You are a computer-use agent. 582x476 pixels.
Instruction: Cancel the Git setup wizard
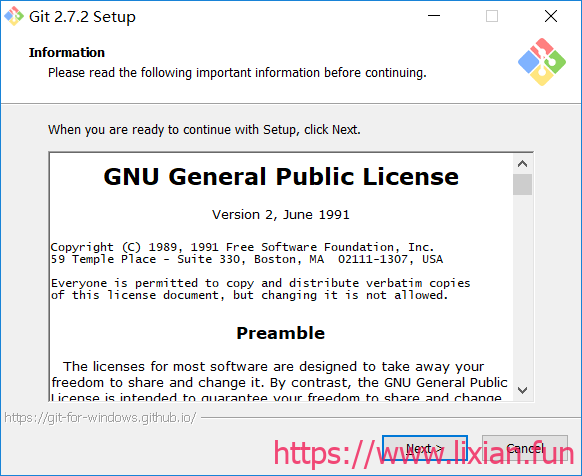[525, 448]
